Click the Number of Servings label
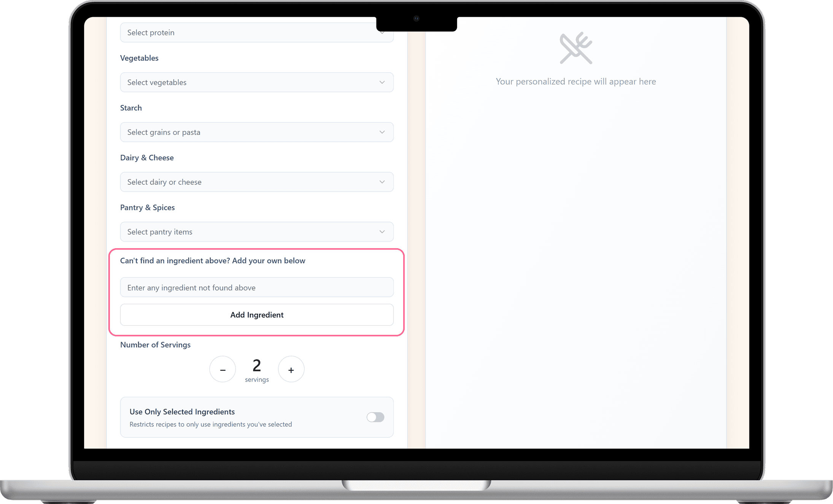 click(155, 345)
